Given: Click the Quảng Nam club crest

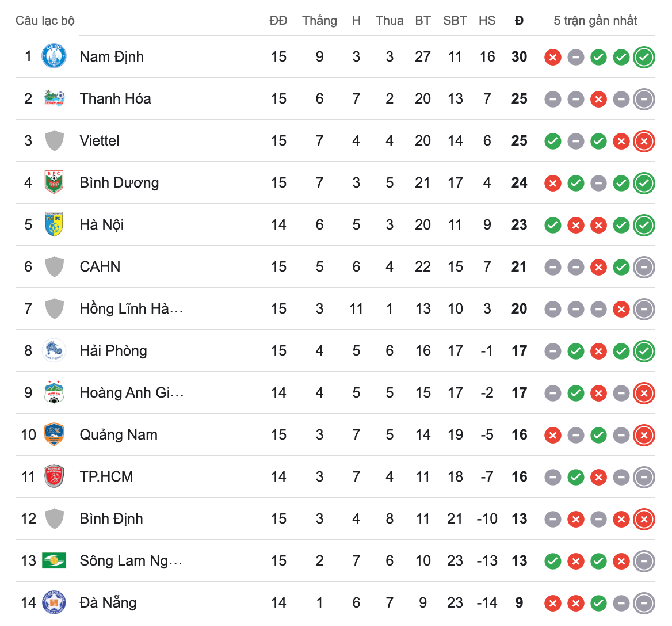Looking at the screenshot, I should pyautogui.click(x=54, y=434).
